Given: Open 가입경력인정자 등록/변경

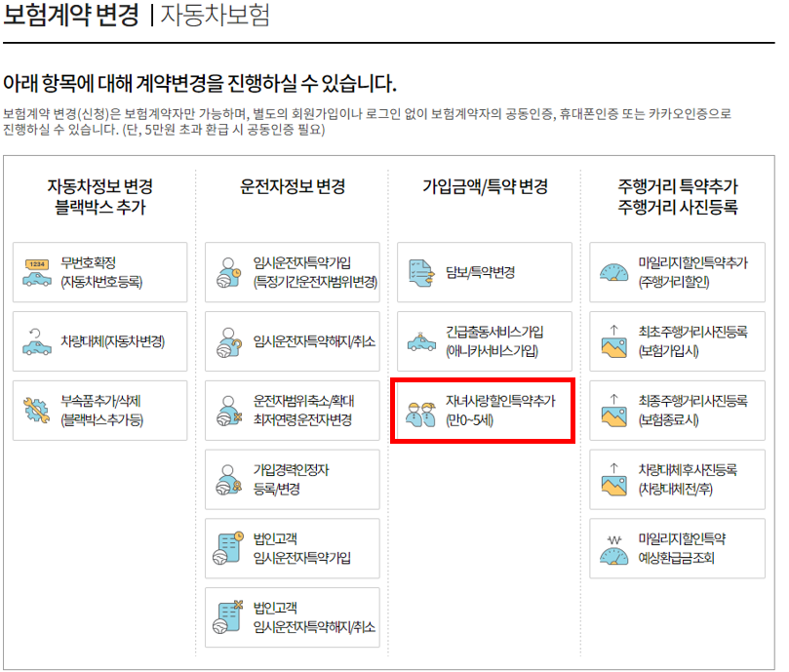Looking at the screenshot, I should tap(293, 479).
